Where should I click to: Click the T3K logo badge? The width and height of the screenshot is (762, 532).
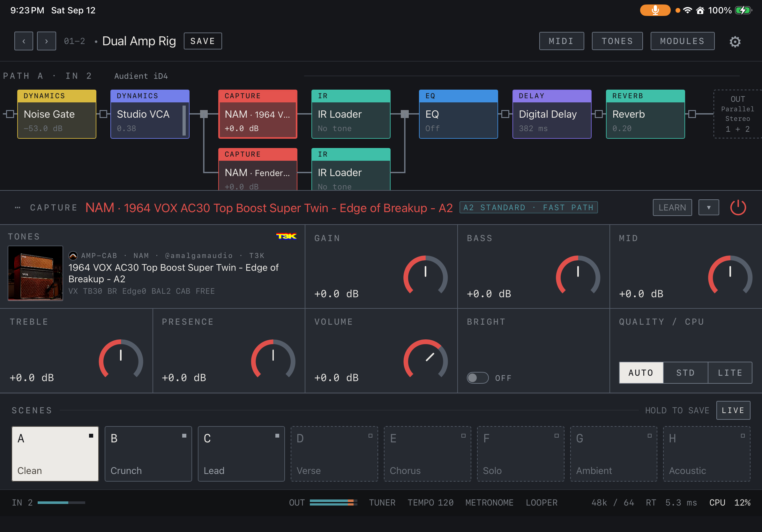click(287, 236)
